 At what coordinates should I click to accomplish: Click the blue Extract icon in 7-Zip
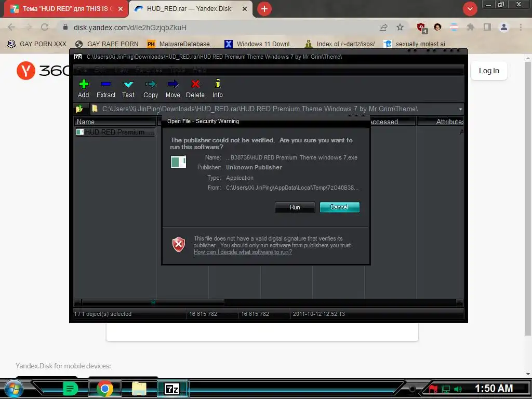pyautogui.click(x=106, y=84)
